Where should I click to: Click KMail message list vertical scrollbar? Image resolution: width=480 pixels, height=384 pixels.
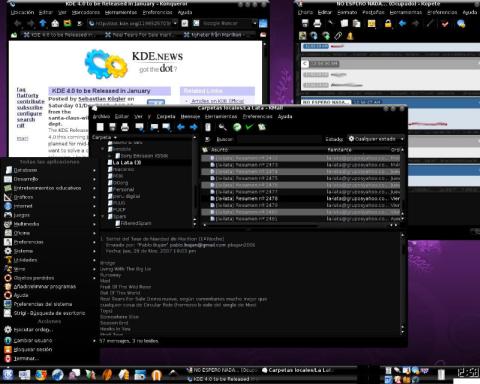402,183
